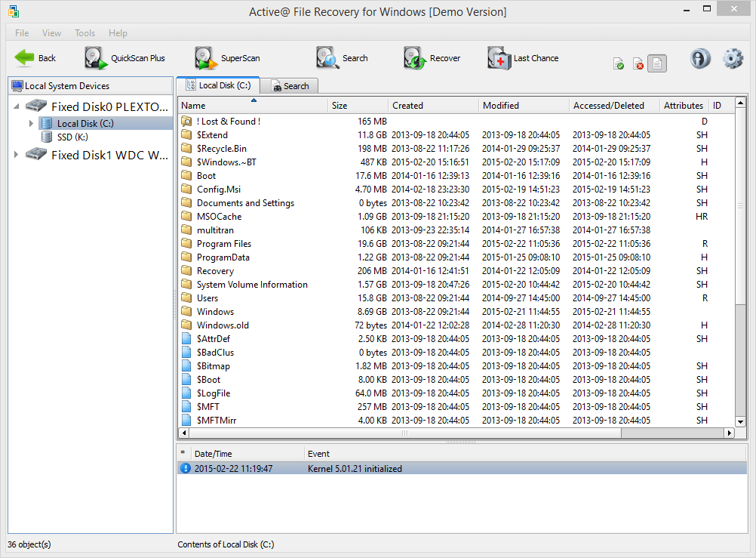
Task: Click the green Back arrow icon
Action: coord(25,58)
